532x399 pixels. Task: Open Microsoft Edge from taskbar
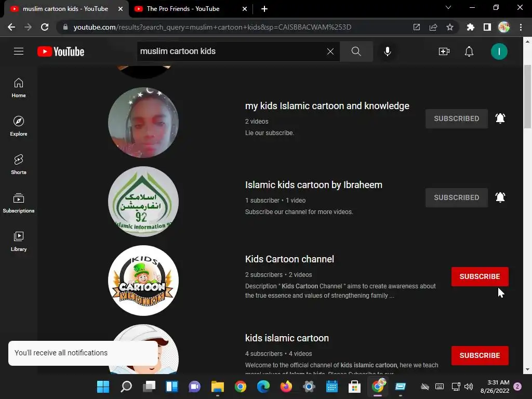pos(263,387)
